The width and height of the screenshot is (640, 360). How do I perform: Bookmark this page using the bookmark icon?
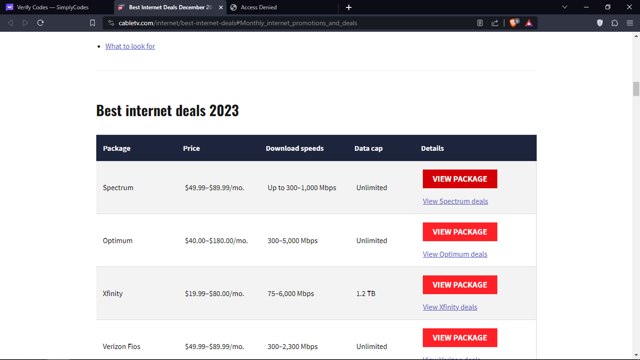92,23
